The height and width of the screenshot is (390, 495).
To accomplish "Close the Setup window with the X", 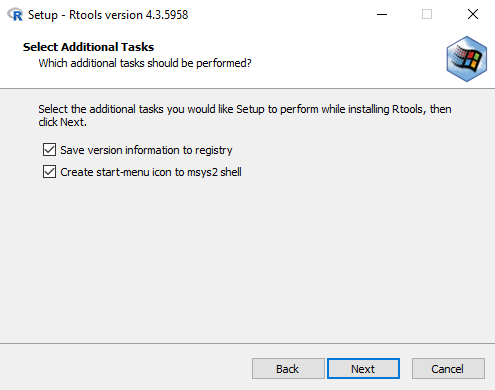I will point(473,14).
